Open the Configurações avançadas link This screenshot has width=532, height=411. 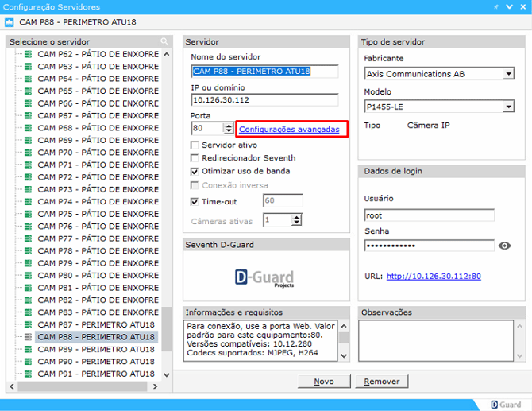tap(289, 129)
